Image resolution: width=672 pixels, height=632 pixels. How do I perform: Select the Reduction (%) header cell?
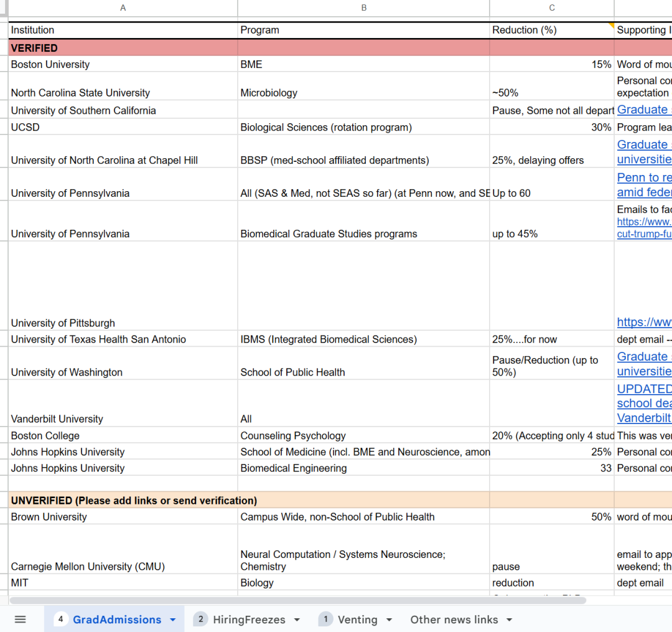[x=551, y=30]
